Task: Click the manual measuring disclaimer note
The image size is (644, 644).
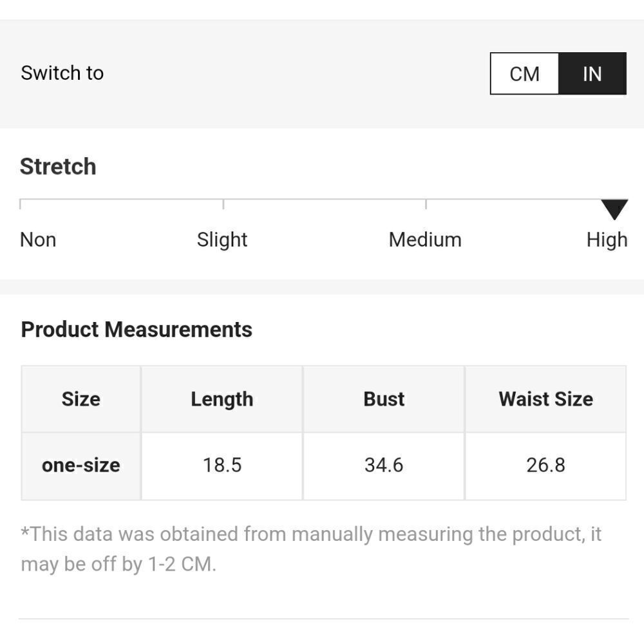Action: click(311, 549)
